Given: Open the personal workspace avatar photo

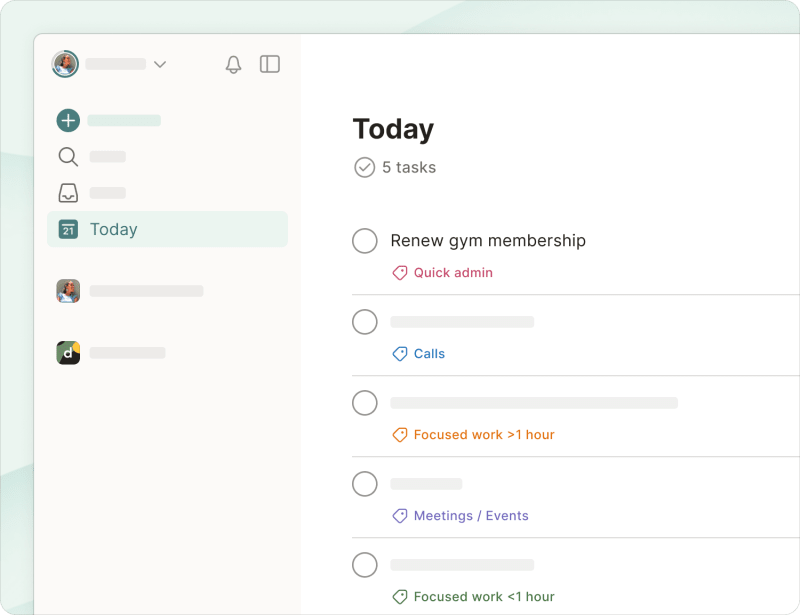Looking at the screenshot, I should tap(68, 291).
